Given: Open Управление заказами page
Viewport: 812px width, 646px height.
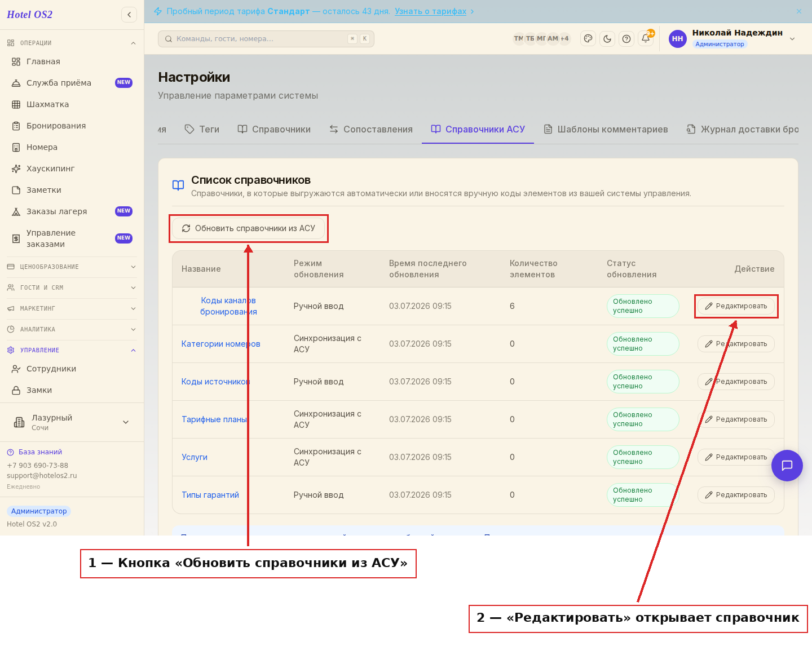Looking at the screenshot, I should (x=72, y=238).
